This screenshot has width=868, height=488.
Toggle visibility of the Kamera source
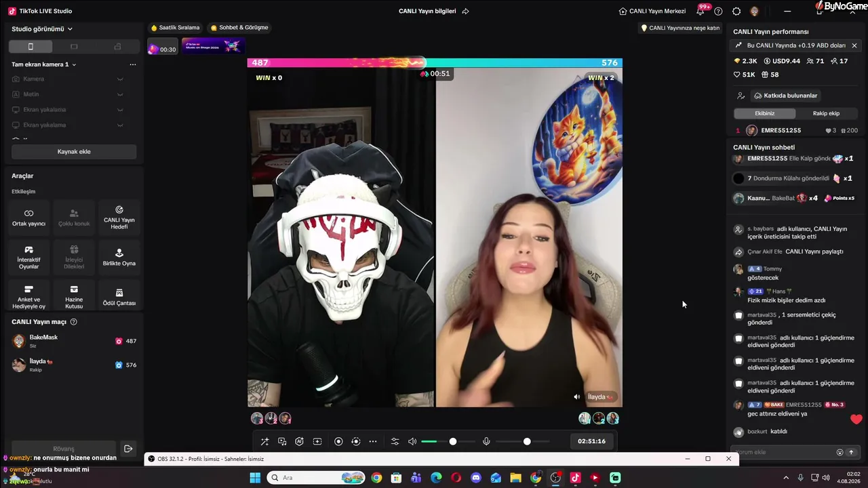(120, 79)
